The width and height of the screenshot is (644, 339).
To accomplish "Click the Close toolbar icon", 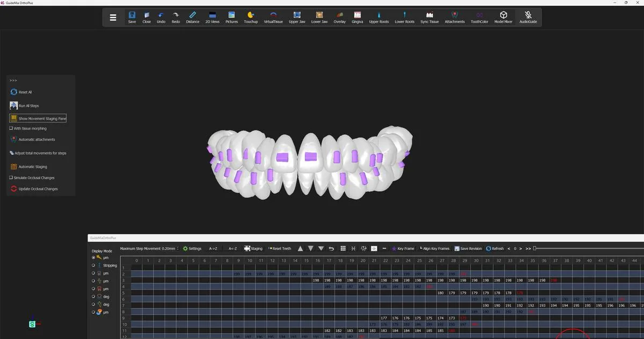I will (x=147, y=18).
